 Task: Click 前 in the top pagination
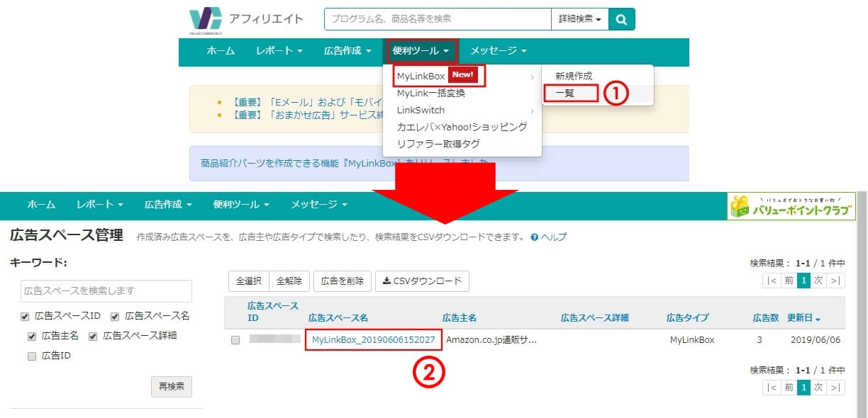click(x=788, y=281)
